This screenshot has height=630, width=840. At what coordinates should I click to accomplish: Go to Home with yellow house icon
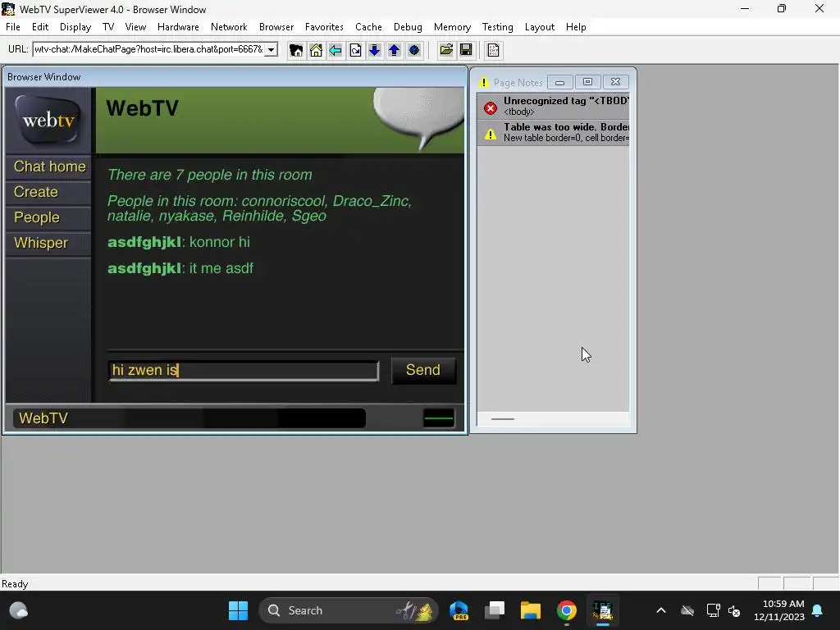pos(316,50)
